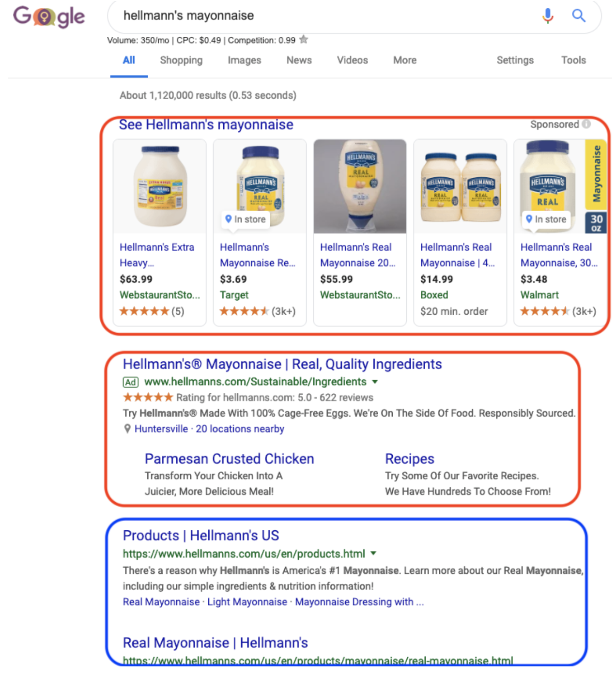This screenshot has width=616, height=678.
Task: Click the star icon next to Competition value
Action: pyautogui.click(x=304, y=40)
